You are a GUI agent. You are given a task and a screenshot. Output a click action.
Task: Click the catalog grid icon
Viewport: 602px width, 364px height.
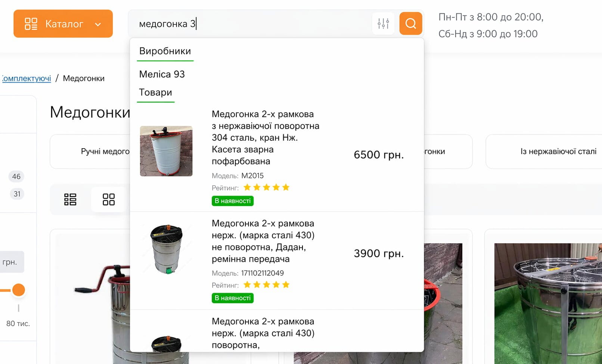click(31, 24)
